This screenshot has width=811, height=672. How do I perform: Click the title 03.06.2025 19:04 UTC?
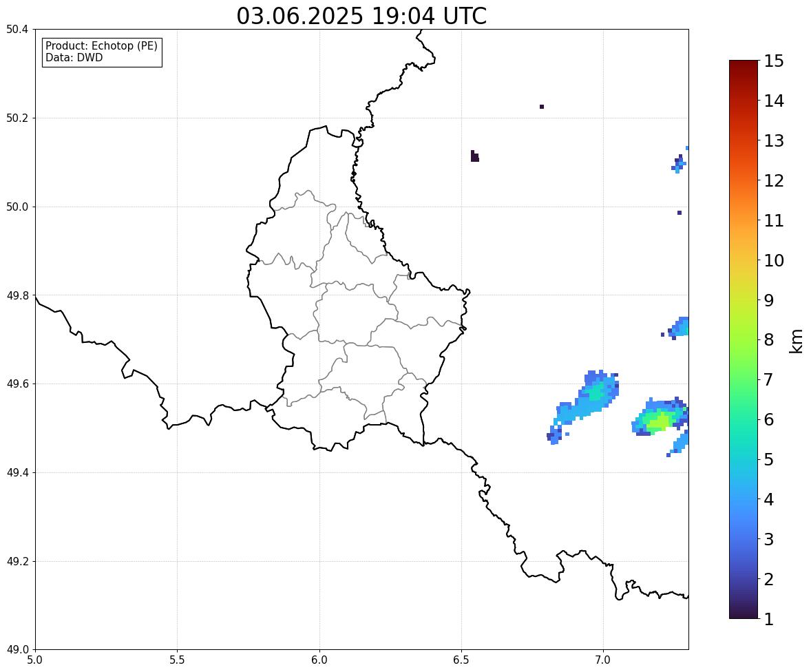click(x=361, y=16)
